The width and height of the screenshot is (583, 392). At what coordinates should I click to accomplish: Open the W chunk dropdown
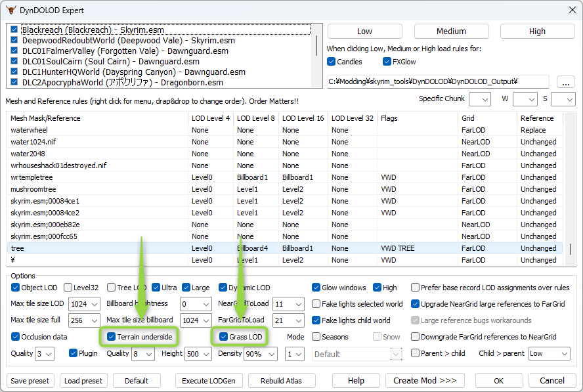coord(525,99)
